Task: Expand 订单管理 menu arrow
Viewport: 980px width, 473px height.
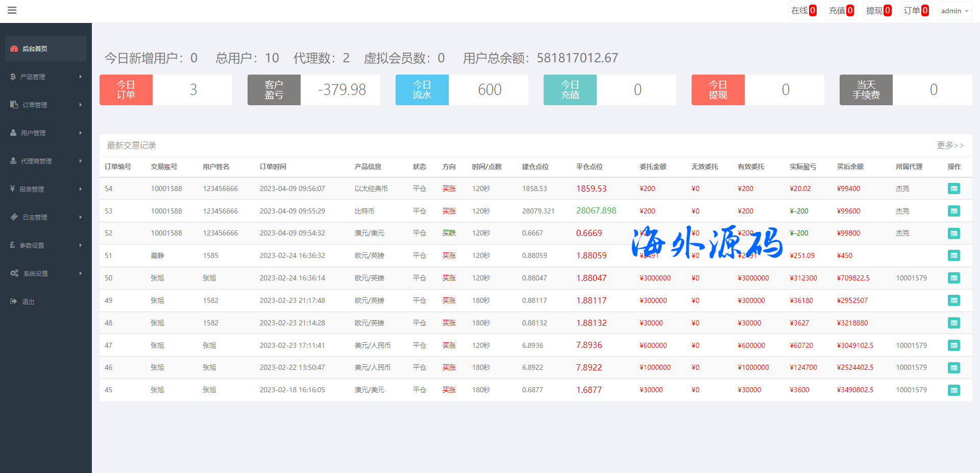Action: click(x=80, y=105)
